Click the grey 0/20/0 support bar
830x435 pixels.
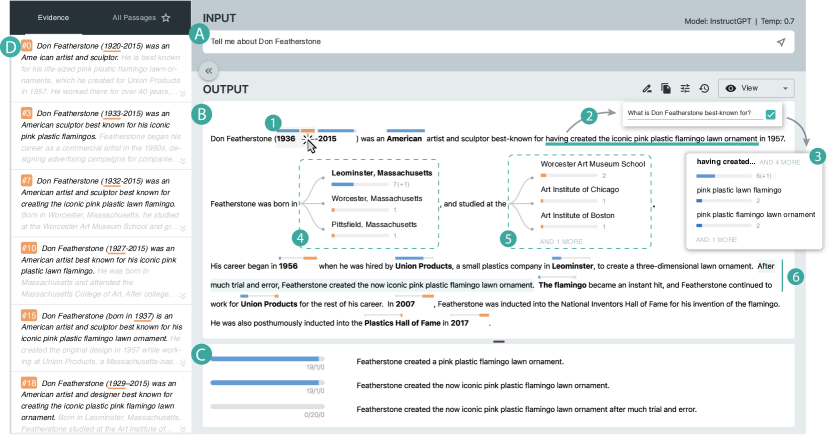click(267, 406)
